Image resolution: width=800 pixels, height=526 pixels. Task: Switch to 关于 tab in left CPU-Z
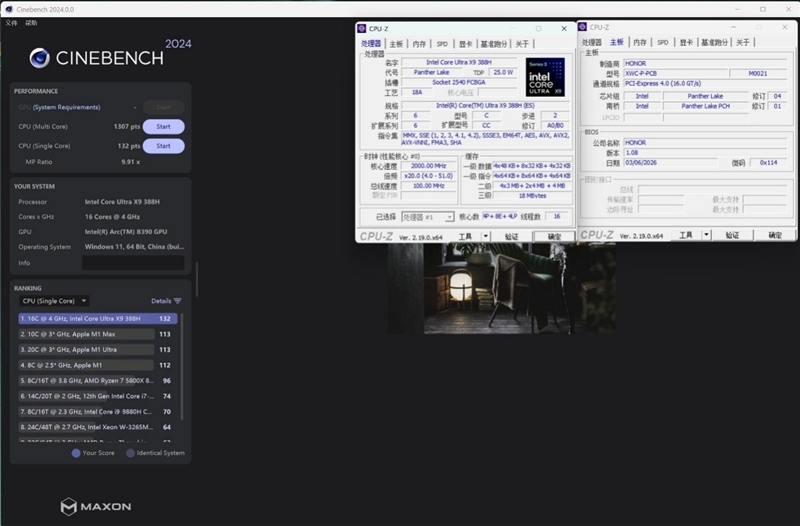[x=522, y=44]
